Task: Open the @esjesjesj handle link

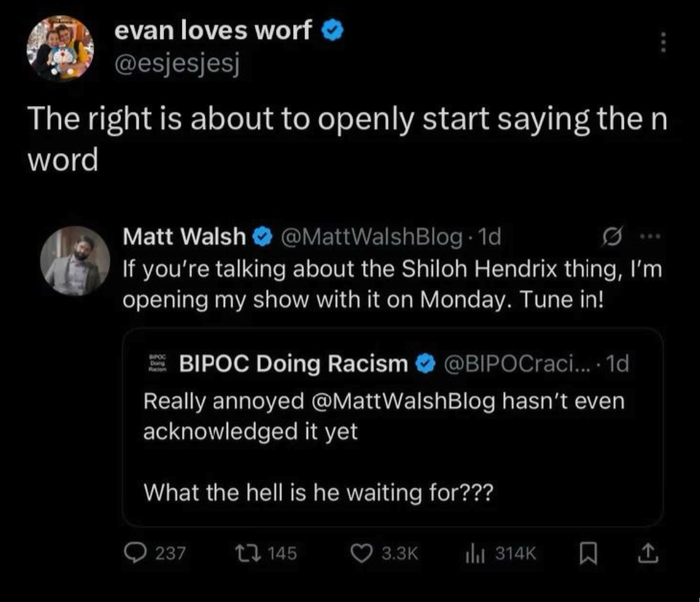Action: 177,64
